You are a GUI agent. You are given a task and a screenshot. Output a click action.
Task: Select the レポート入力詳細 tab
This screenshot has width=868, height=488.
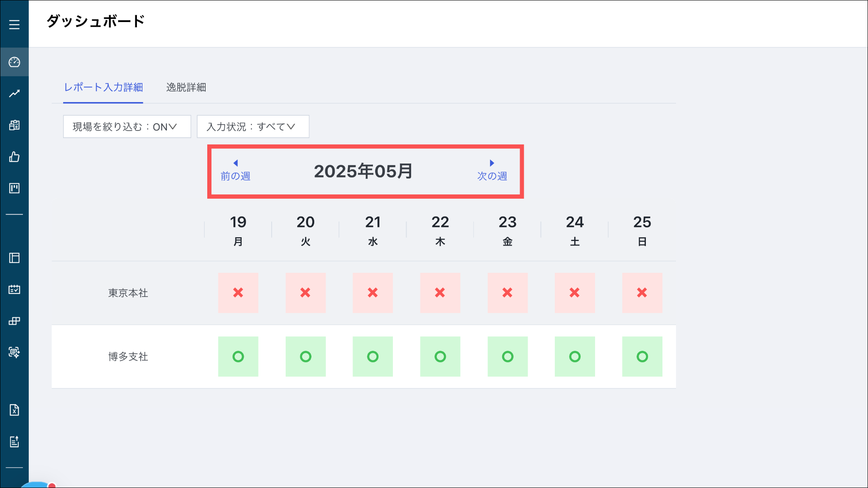pyautogui.click(x=103, y=87)
